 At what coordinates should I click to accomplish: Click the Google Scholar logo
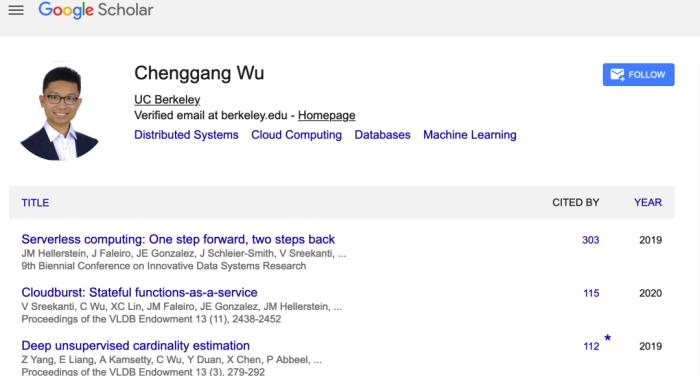[96, 10]
